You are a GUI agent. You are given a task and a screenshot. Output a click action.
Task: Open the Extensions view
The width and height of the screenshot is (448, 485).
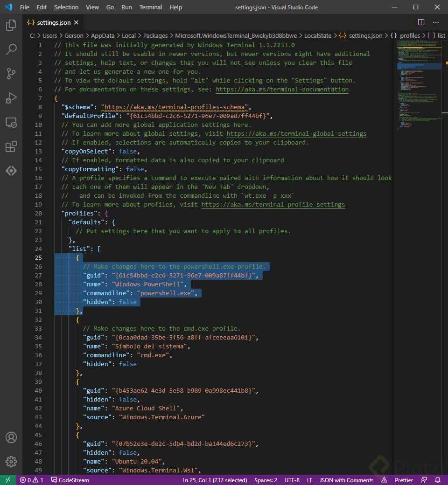click(11, 146)
